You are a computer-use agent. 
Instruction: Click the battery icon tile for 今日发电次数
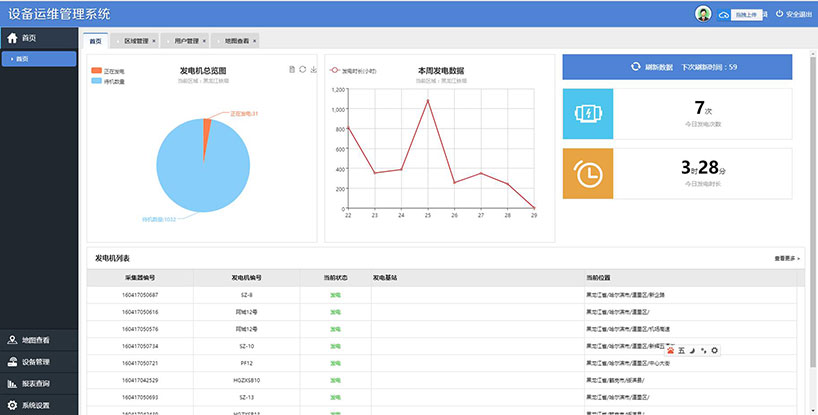coord(587,113)
